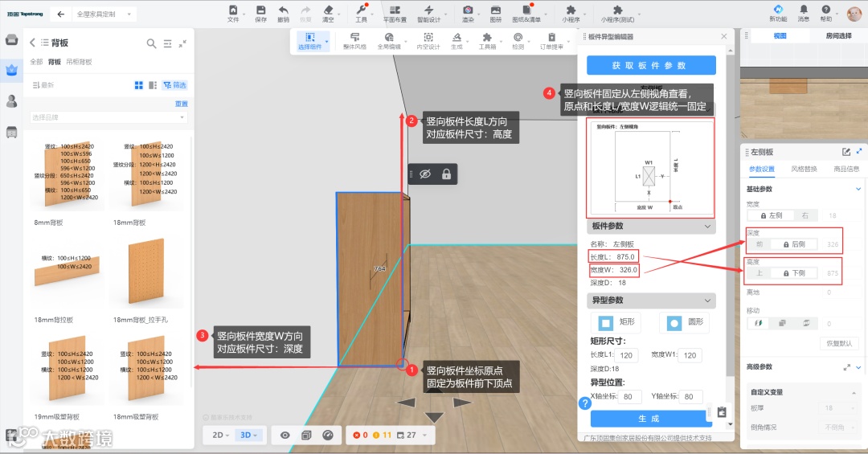Open the 倒角情况 dropdown

(x=839, y=427)
